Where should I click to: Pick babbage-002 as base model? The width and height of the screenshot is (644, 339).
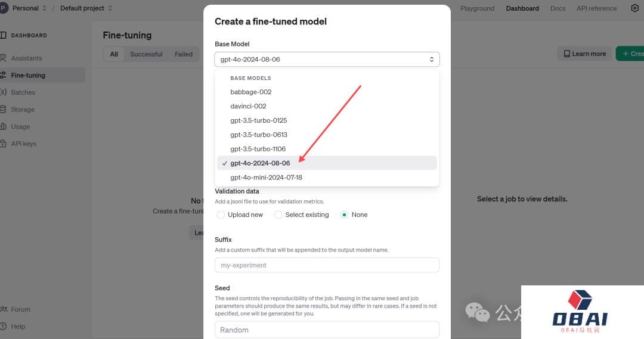(251, 92)
